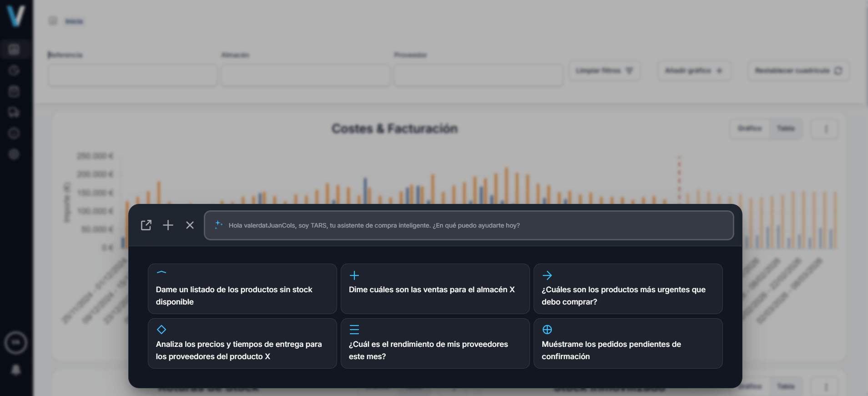Open notifications via the bell icon
This screenshot has width=868, height=396.
15,370
